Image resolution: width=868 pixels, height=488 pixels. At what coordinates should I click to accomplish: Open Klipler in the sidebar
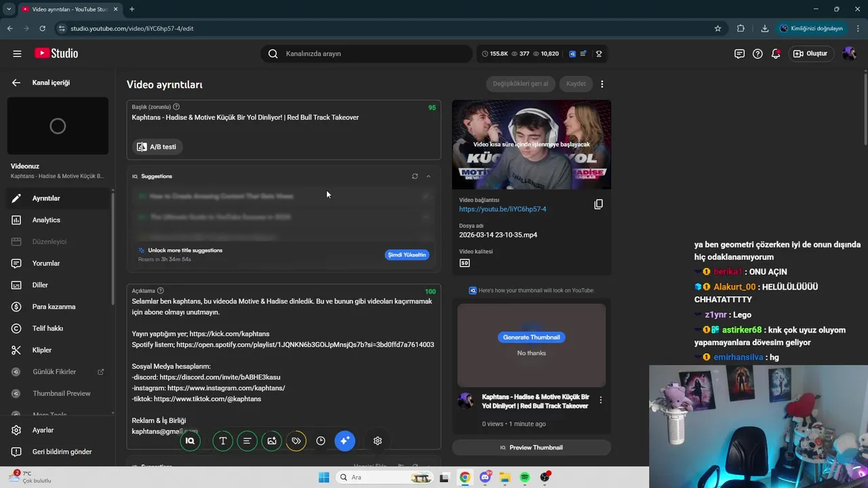pyautogui.click(x=57, y=350)
